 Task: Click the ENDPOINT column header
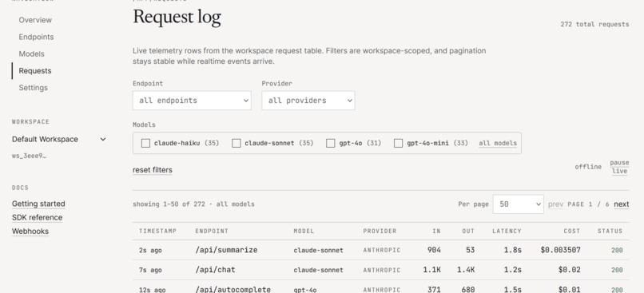pyautogui.click(x=212, y=231)
